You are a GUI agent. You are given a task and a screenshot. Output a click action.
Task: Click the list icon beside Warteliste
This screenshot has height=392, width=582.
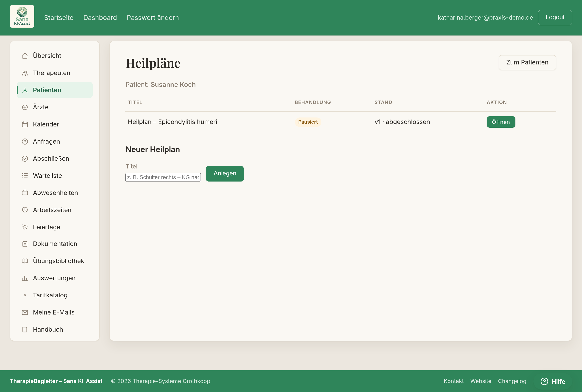point(25,176)
